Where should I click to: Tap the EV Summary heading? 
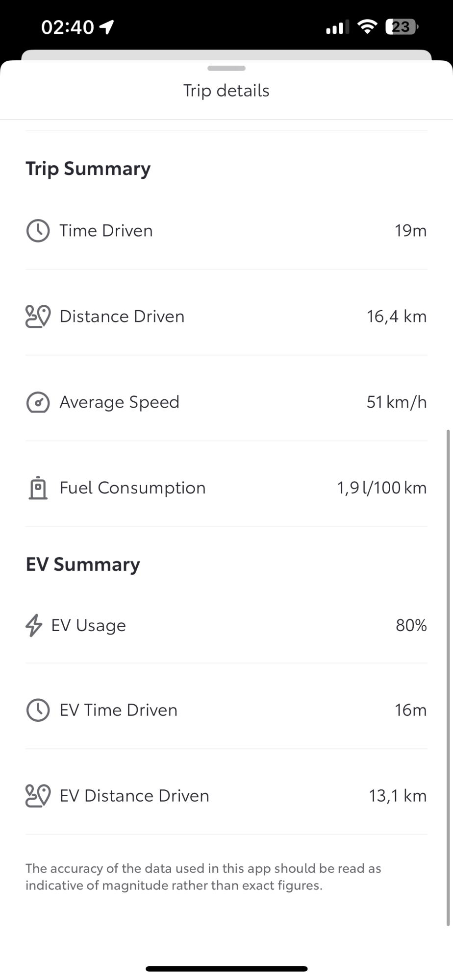pos(83,564)
